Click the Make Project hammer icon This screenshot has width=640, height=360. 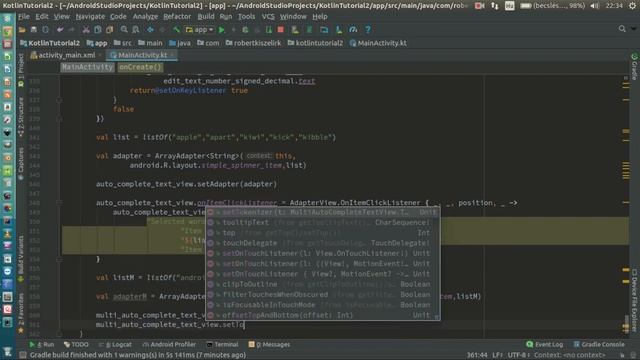[x=176, y=30]
